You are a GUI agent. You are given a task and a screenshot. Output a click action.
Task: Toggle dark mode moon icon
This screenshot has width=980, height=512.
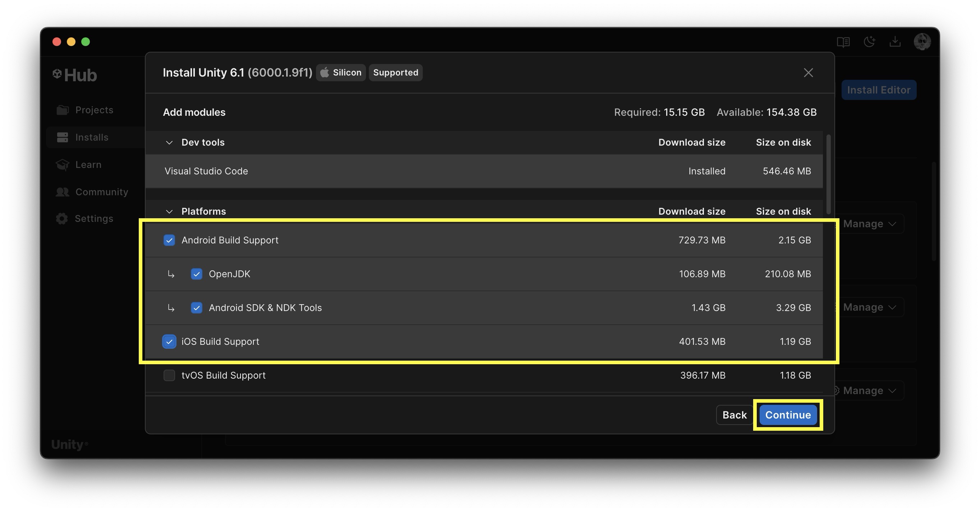click(869, 41)
